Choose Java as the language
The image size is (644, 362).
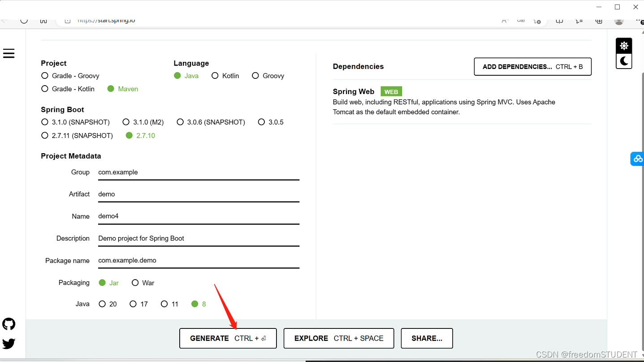pyautogui.click(x=186, y=76)
